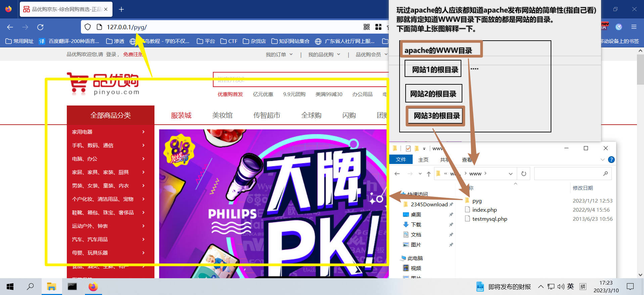Click Explorer search box
Image resolution: width=644 pixels, height=295 pixels.
pyautogui.click(x=573, y=174)
